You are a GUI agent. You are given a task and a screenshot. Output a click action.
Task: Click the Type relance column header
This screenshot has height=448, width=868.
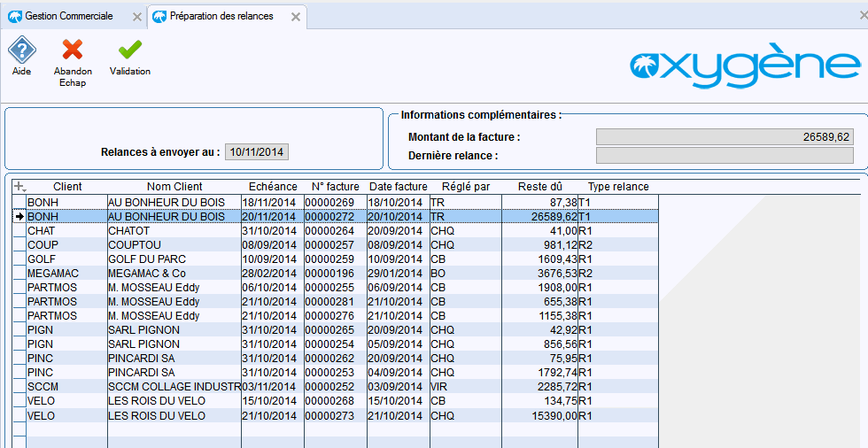click(618, 187)
